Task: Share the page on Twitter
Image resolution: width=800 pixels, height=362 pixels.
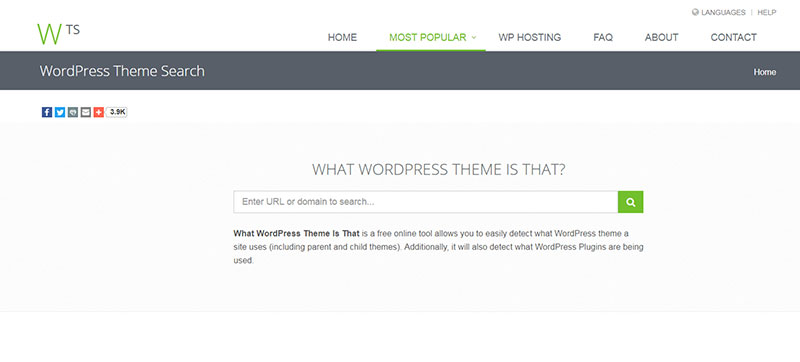Action: click(60, 112)
